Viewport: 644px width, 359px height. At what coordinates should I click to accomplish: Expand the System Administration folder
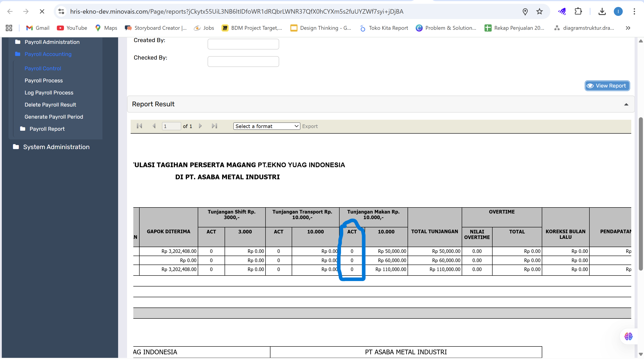(56, 147)
